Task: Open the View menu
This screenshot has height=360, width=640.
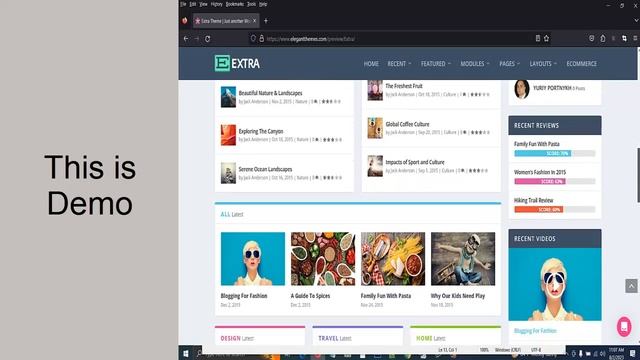Action: click(203, 4)
